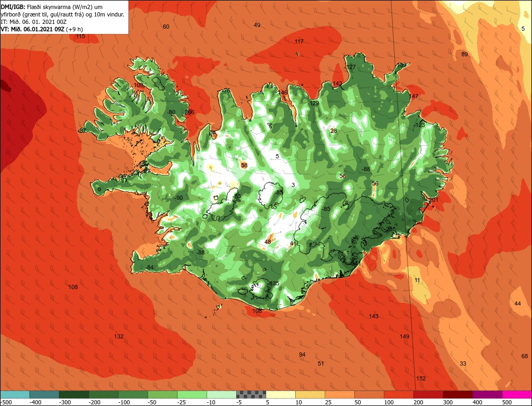Click the map value 28

point(334,131)
